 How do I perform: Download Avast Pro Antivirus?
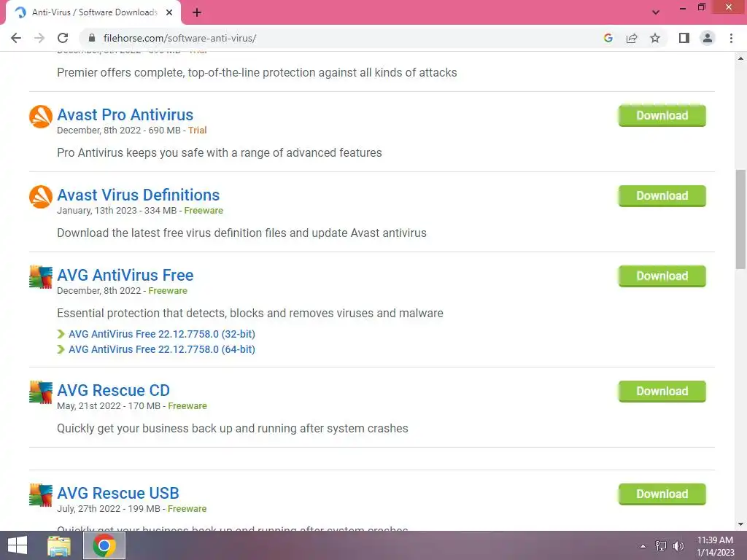tap(662, 116)
